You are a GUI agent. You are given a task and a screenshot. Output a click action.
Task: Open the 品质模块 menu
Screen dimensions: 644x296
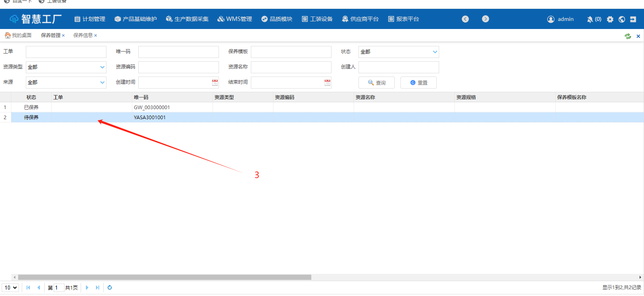pyautogui.click(x=277, y=19)
